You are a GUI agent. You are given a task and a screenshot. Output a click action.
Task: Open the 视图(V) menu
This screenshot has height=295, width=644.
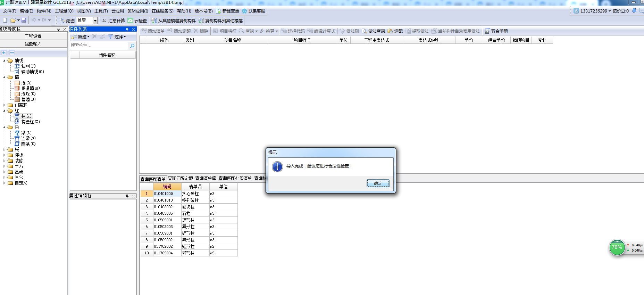84,11
